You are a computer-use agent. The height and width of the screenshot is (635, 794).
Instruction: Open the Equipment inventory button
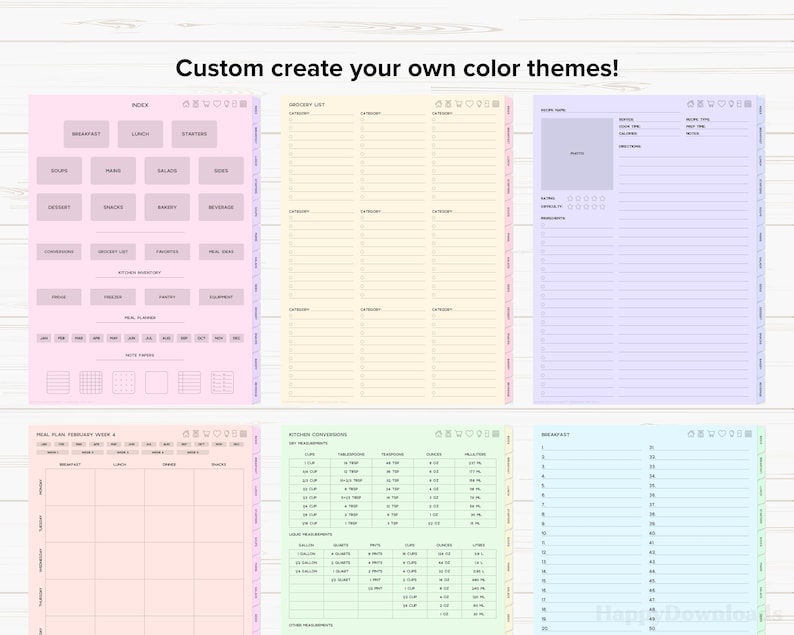pyautogui.click(x=221, y=297)
